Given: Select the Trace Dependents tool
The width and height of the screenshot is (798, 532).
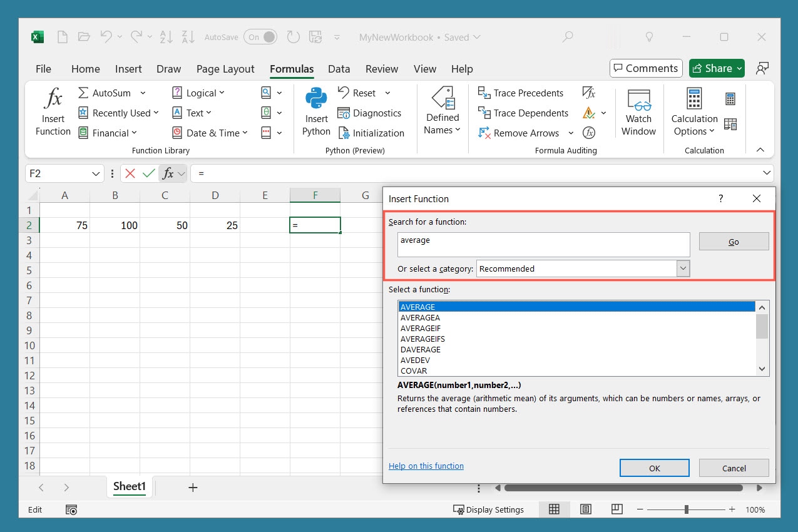Looking at the screenshot, I should 523,113.
